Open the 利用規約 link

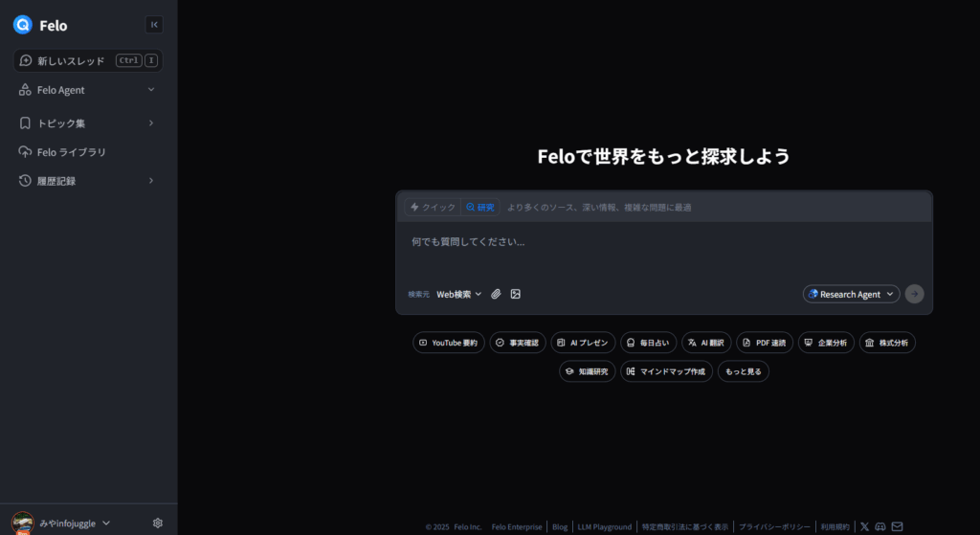[x=835, y=527]
